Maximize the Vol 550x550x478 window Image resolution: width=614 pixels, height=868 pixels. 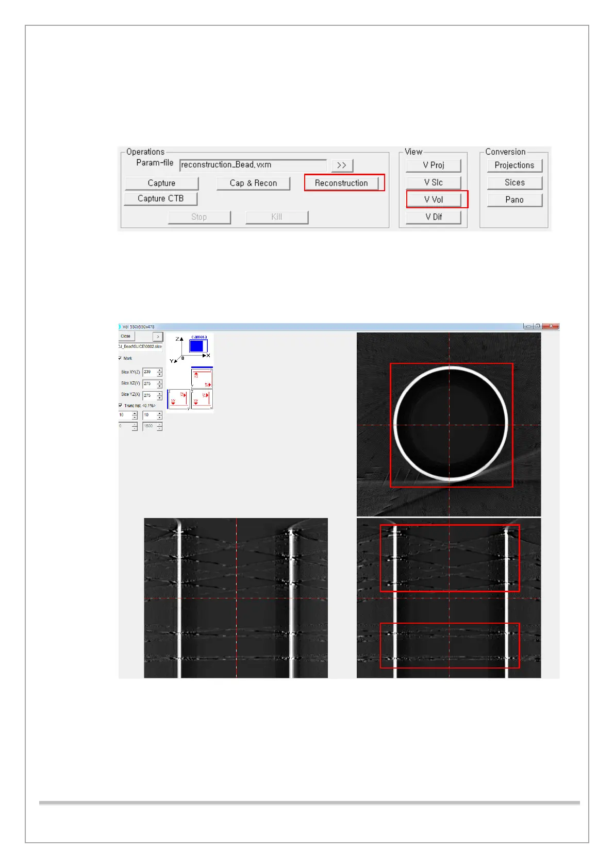(x=538, y=326)
